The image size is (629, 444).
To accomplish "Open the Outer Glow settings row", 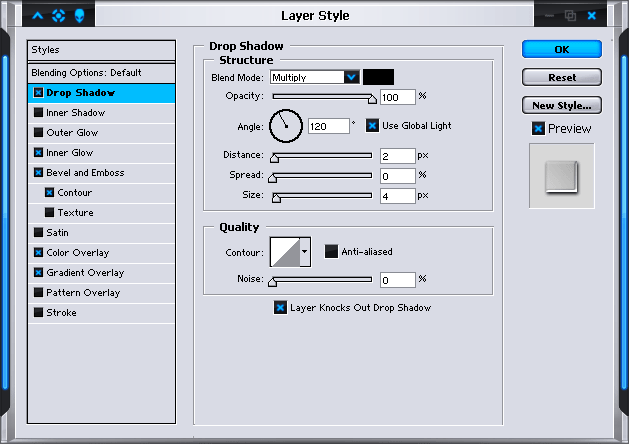I will pos(101,133).
